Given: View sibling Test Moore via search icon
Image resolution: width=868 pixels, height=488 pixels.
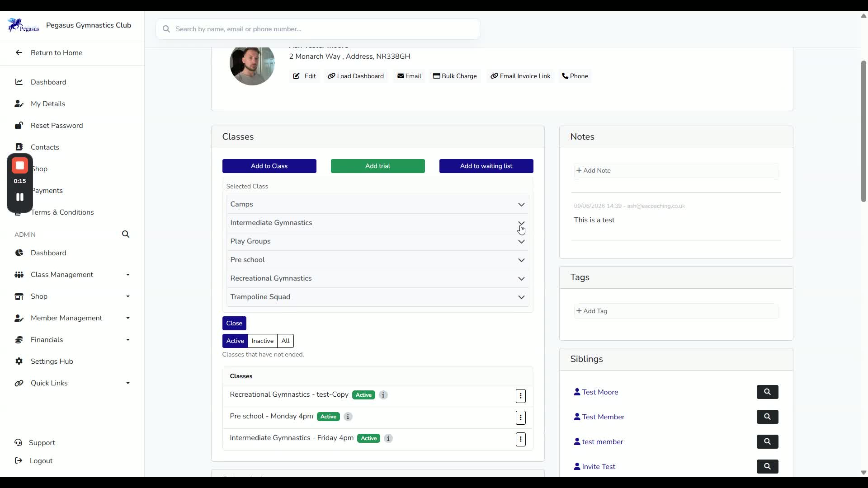Looking at the screenshot, I should coord(768,392).
